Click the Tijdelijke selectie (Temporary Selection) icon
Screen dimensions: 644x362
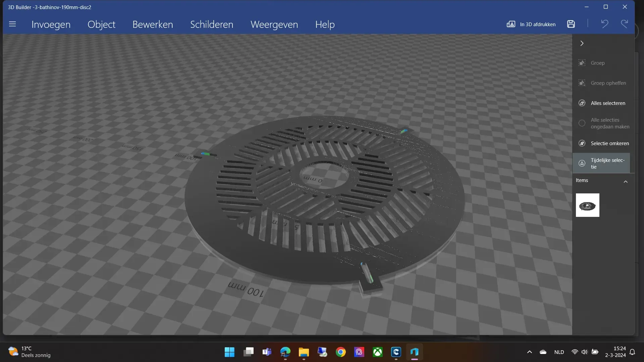pos(582,163)
